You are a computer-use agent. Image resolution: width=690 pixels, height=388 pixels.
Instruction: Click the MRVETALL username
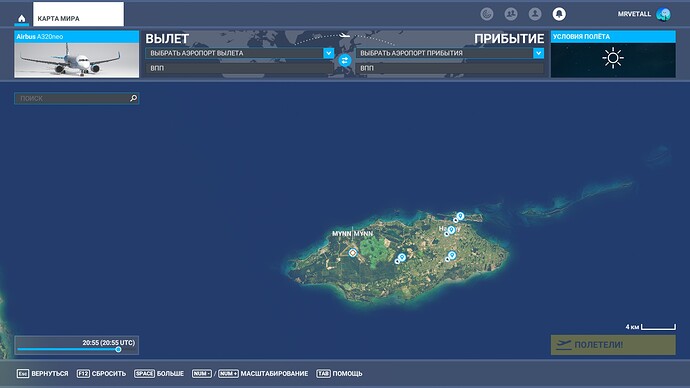coord(634,14)
